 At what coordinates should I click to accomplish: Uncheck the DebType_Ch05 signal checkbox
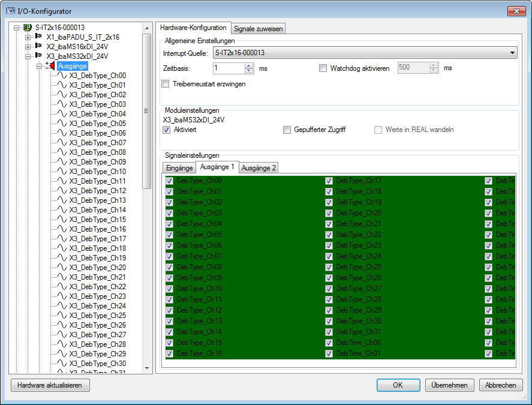click(170, 235)
